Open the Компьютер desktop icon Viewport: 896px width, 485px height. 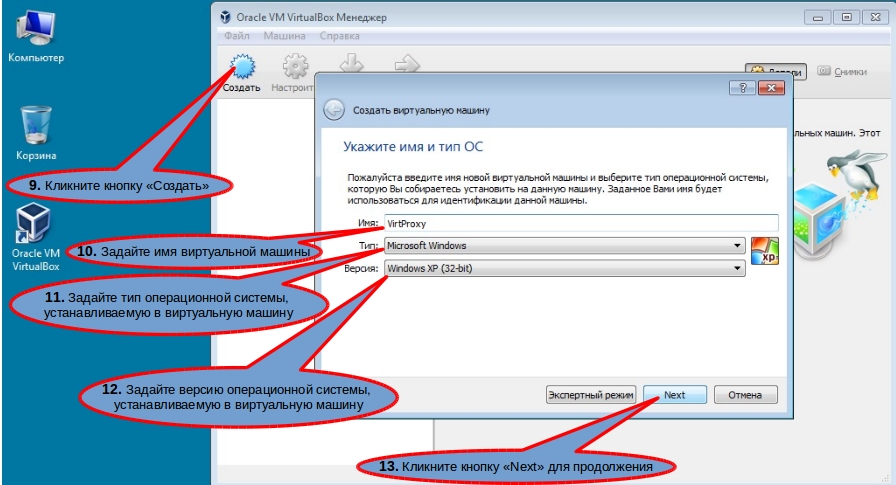click(36, 37)
